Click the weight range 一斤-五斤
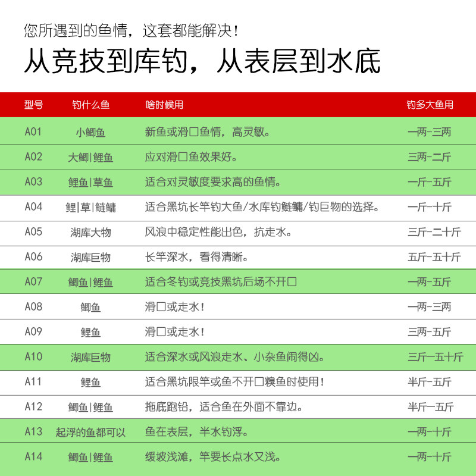Screen dimensions: 476x476 point(429,182)
